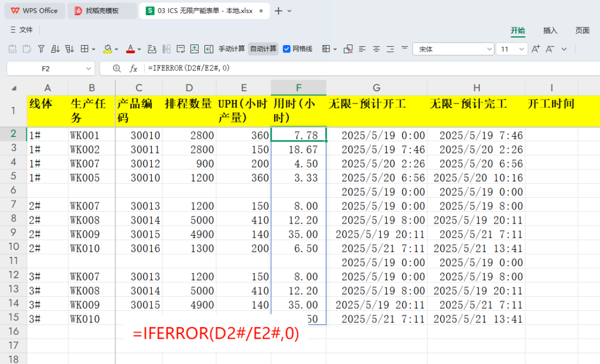
Task: Apply the red font color A
Action: 131,49
